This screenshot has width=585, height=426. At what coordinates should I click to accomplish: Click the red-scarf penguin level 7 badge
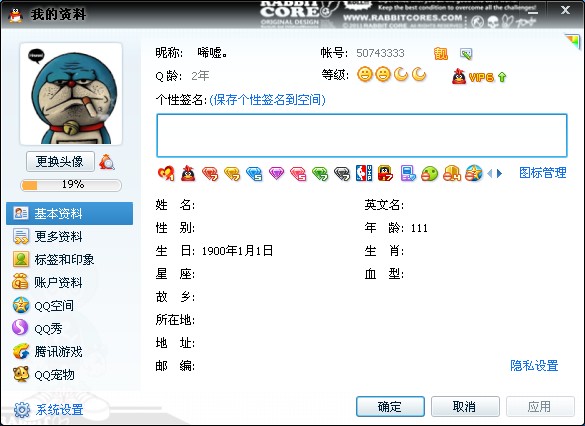(x=385, y=173)
